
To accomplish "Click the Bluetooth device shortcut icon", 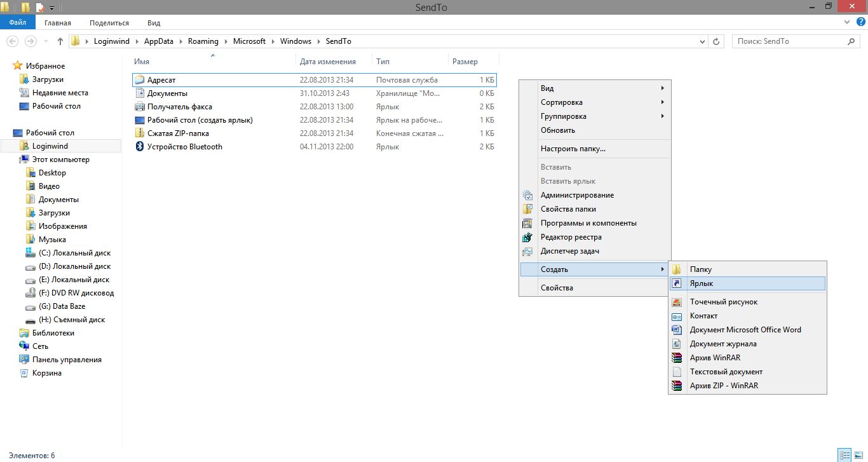I will click(x=140, y=147).
